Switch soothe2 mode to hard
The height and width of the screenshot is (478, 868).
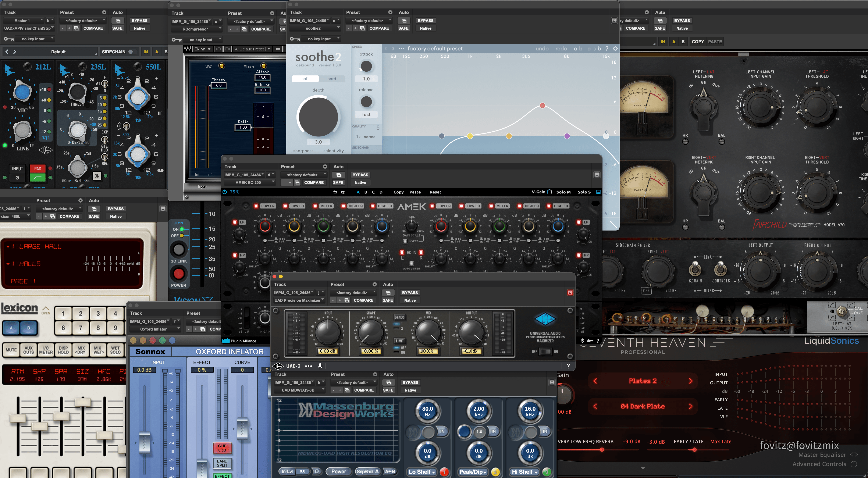[x=332, y=78]
